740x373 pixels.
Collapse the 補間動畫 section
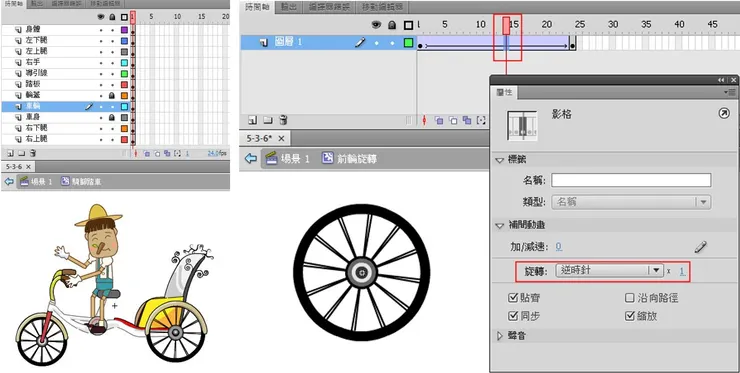click(500, 226)
